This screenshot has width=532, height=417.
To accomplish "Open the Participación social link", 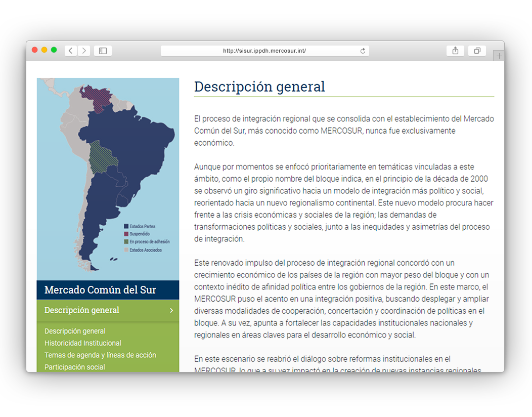I will click(75, 367).
